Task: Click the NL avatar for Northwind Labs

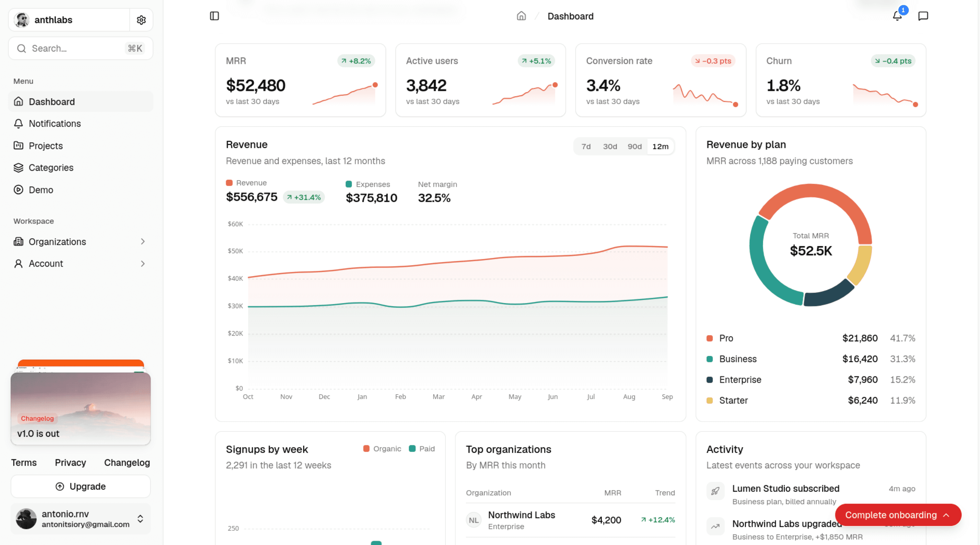Action: pos(474,520)
